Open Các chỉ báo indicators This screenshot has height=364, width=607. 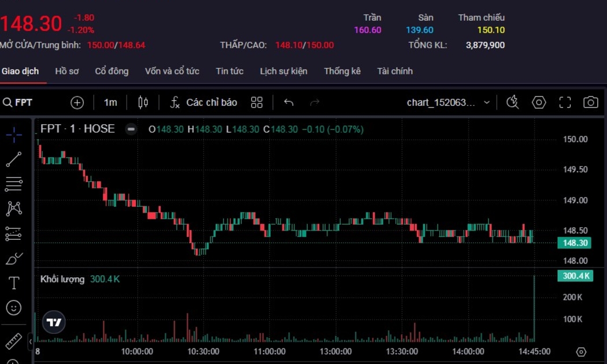click(x=204, y=102)
